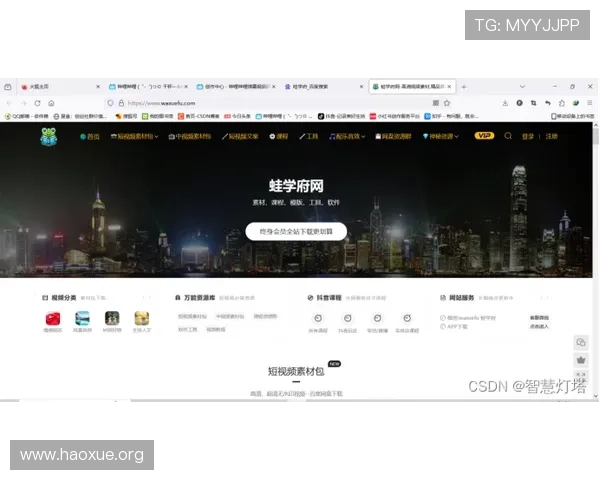Reload the current page
600x480 pixels.
pyautogui.click(x=37, y=103)
